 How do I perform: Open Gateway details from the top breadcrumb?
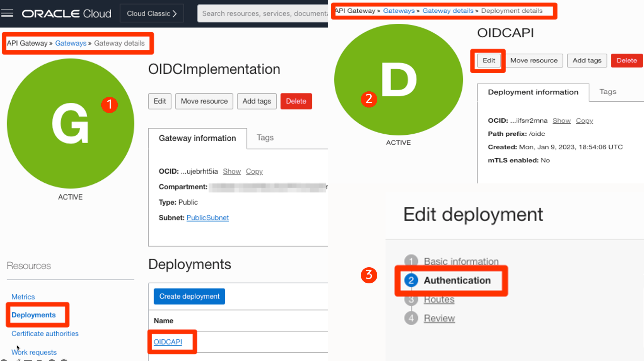click(x=448, y=11)
